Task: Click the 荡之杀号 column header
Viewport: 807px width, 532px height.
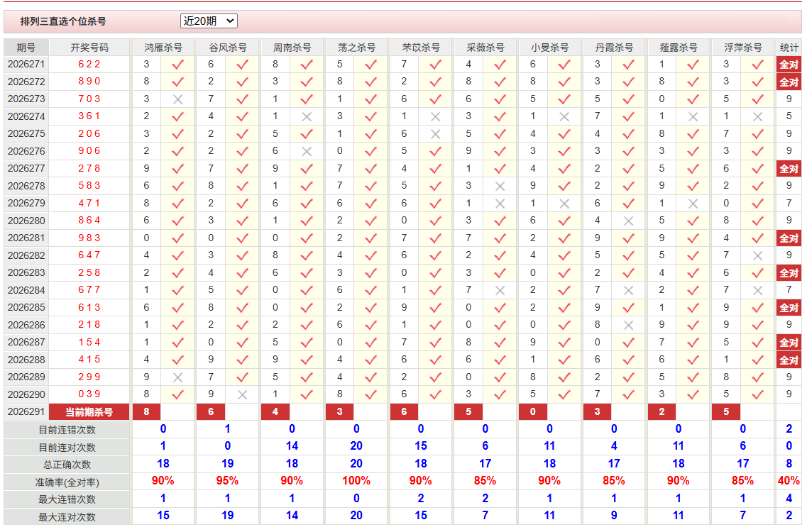Action: [356, 48]
